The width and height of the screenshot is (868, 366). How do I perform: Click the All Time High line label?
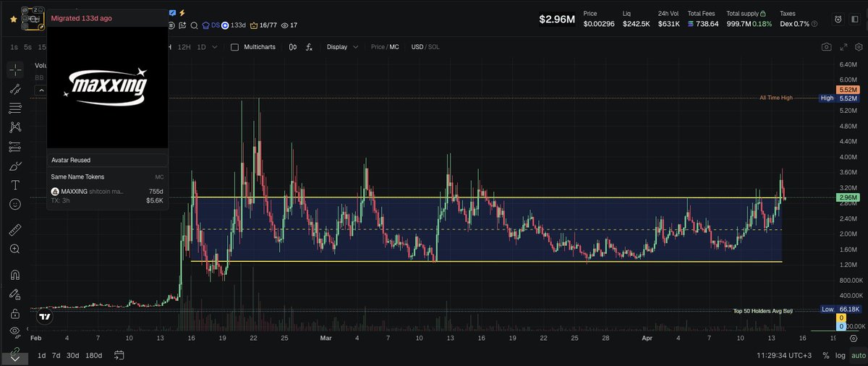pyautogui.click(x=776, y=98)
